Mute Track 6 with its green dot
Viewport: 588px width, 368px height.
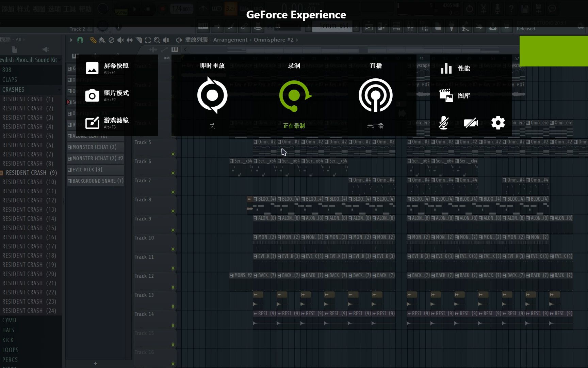point(173,173)
